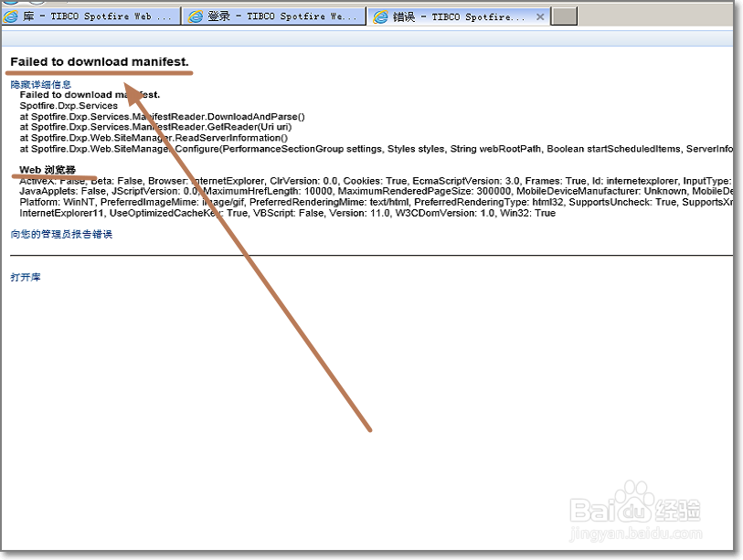Click the 隐藏详细信息 link
Image resolution: width=743 pixels, height=560 pixels.
pyautogui.click(x=41, y=84)
